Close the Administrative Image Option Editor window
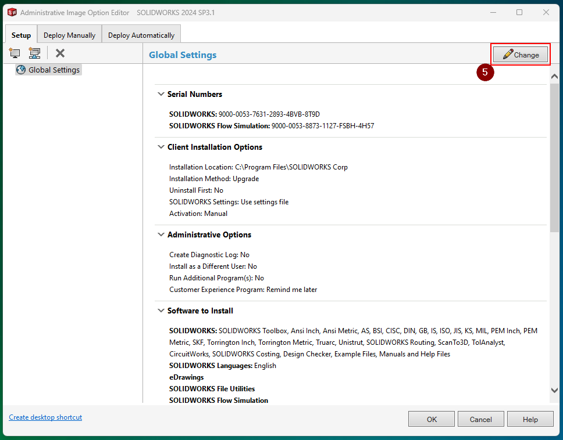563x440 pixels. coord(546,12)
